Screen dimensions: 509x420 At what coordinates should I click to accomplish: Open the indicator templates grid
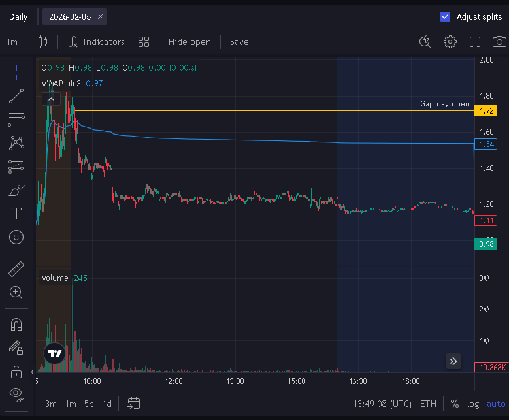144,42
